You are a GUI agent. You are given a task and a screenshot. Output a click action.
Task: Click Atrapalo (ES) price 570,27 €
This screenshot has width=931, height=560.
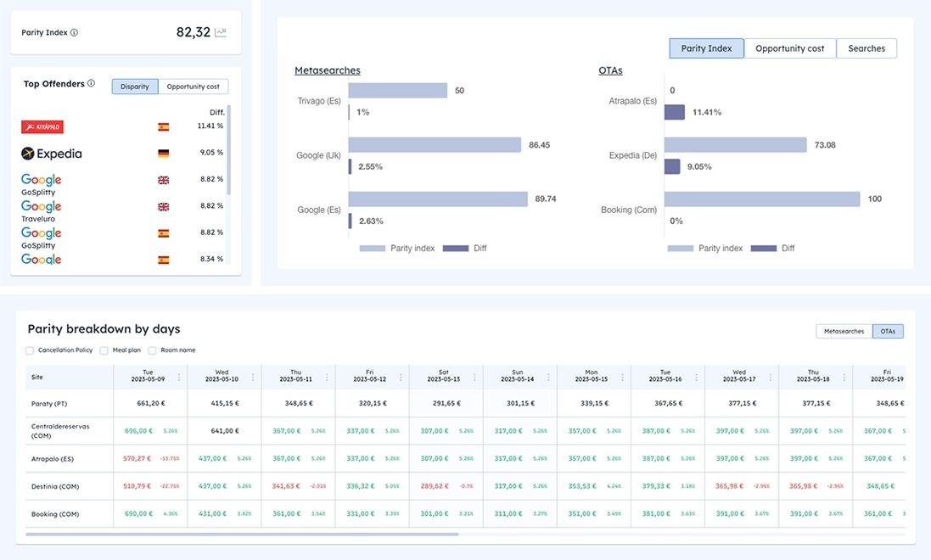137,458
